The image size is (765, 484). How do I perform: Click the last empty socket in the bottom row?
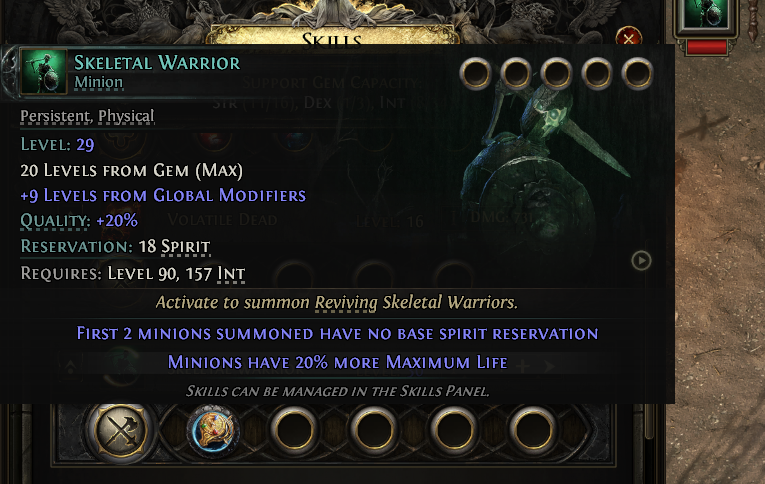(533, 430)
